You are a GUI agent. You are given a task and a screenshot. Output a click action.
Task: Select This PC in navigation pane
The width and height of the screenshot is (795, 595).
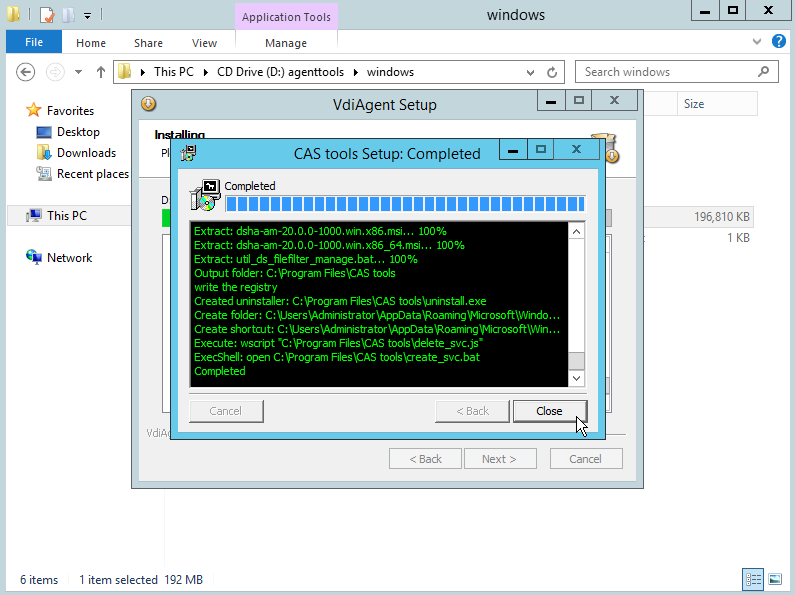67,215
